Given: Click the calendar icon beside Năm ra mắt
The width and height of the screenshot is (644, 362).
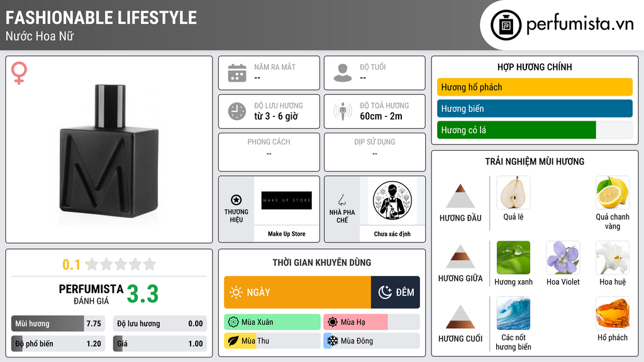Looking at the screenshot, I should coord(237,73).
